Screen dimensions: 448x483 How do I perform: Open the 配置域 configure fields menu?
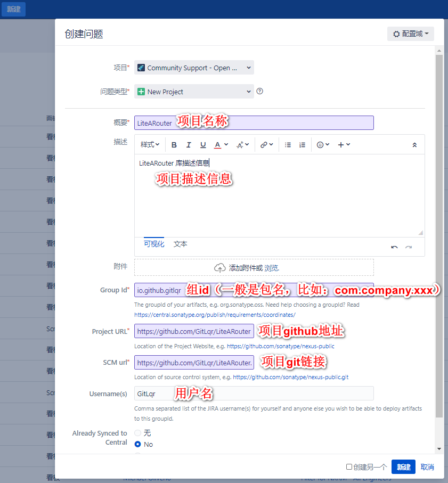(410, 34)
